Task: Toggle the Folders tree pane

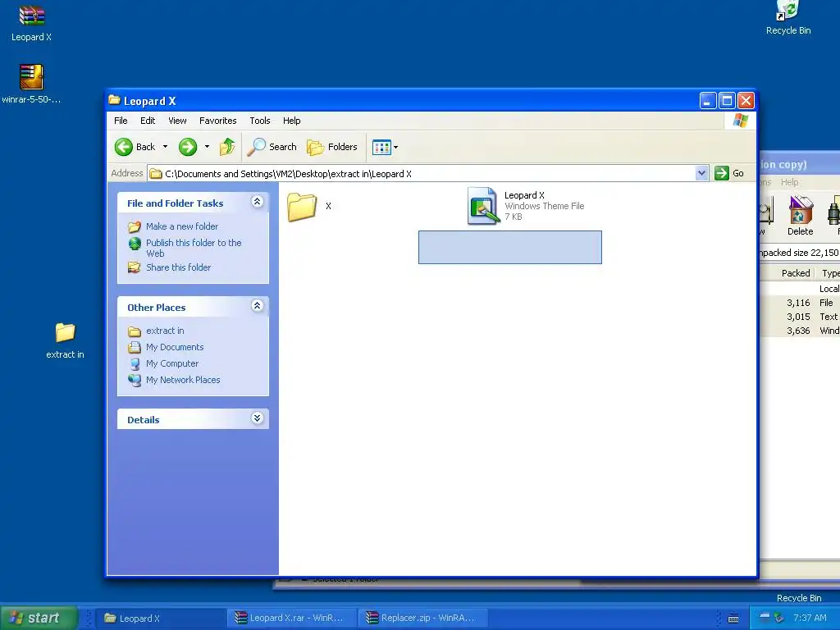Action: [331, 147]
